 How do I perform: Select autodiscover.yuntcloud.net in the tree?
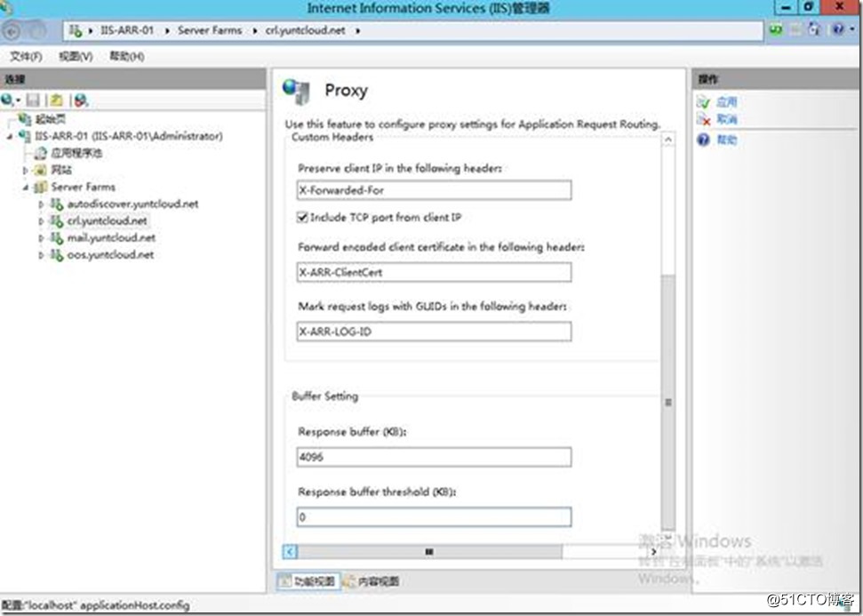pyautogui.click(x=132, y=204)
